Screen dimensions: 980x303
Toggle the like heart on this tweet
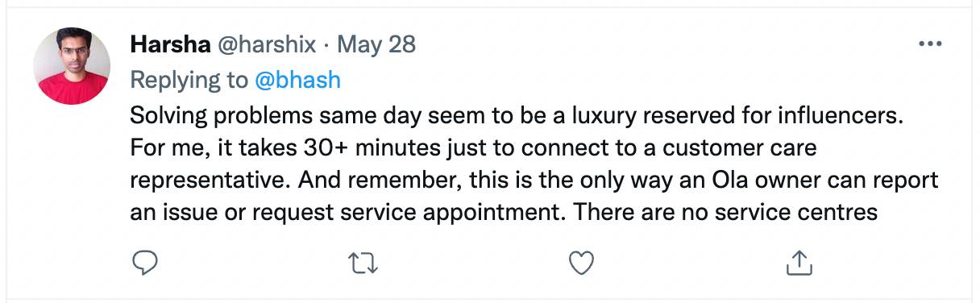(x=581, y=263)
